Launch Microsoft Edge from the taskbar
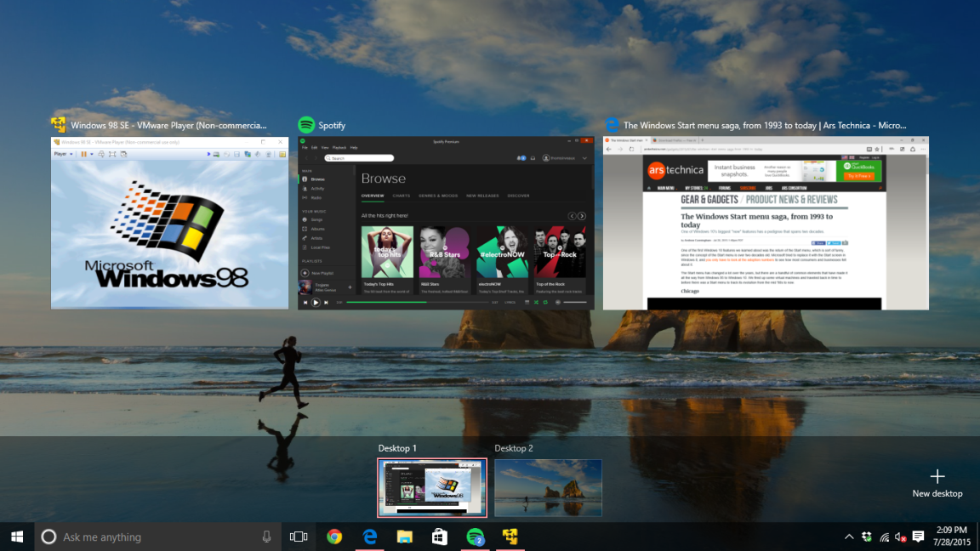This screenshot has height=551, width=980. [368, 537]
